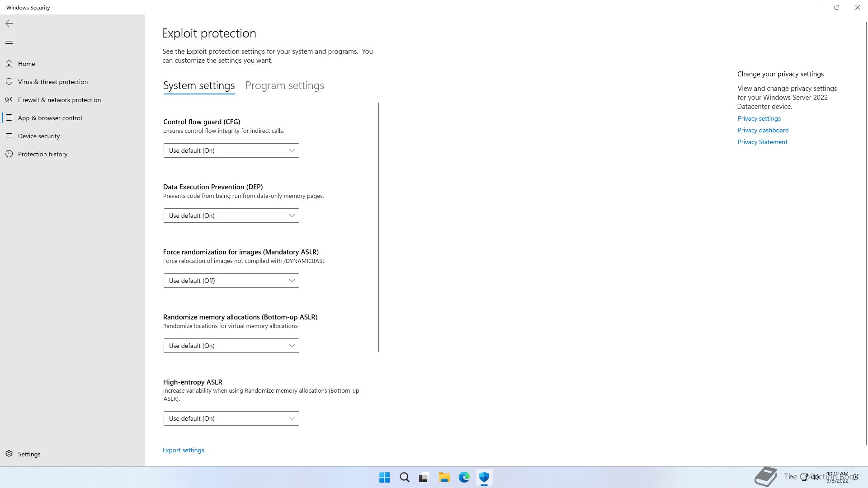The image size is (868, 488).
Task: Click Windows Security shield in taskbar
Action: [484, 477]
